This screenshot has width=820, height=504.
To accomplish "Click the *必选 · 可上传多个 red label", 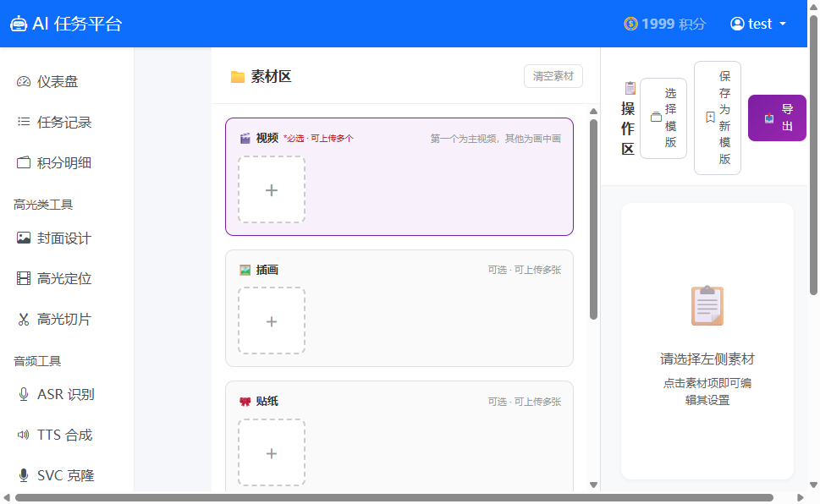I will click(x=318, y=139).
